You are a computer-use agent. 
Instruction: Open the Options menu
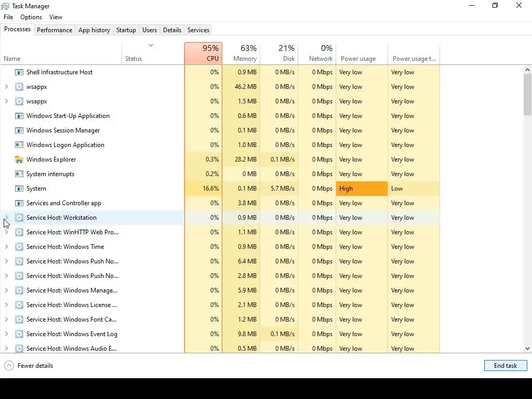tap(31, 17)
